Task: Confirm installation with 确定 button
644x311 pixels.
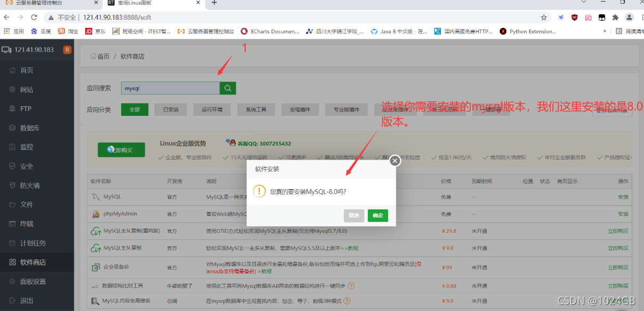Action: (x=378, y=215)
